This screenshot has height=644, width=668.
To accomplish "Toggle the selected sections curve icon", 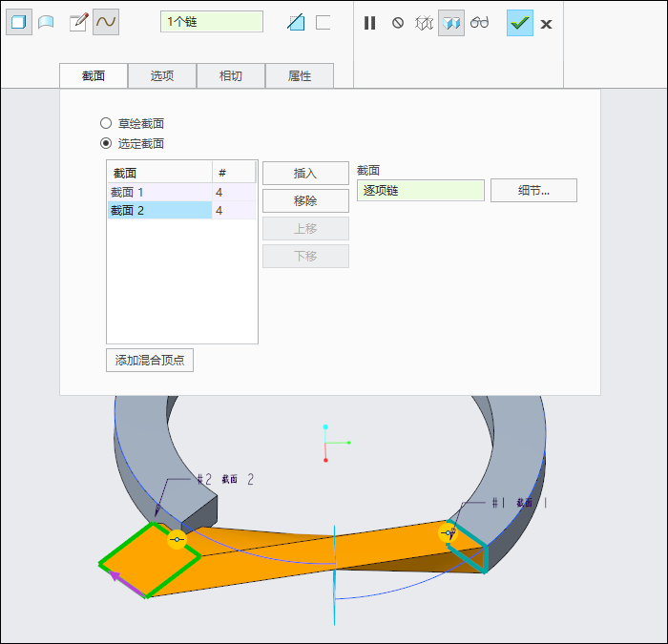I will point(106,22).
